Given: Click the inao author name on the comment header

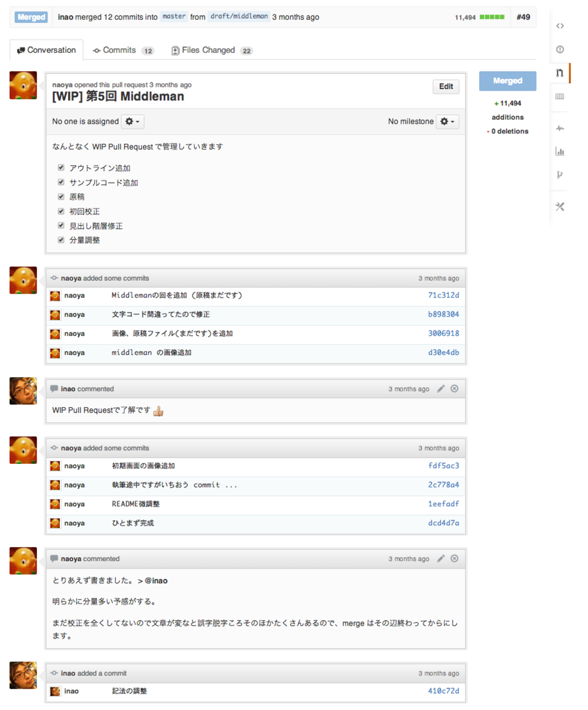Looking at the screenshot, I should coord(68,389).
